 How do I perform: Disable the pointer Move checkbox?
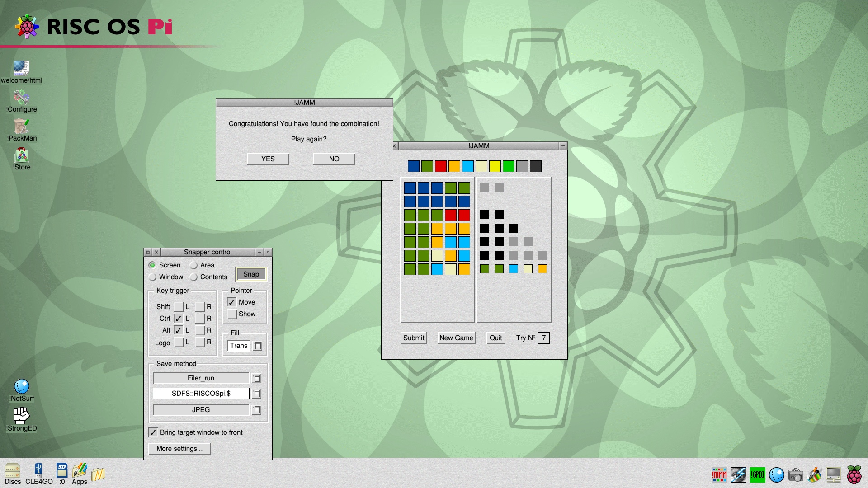point(231,302)
